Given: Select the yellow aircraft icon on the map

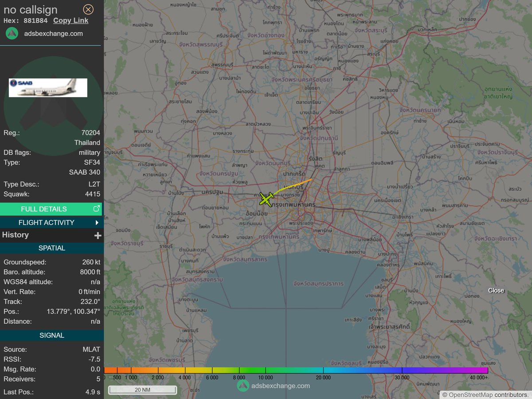Looking at the screenshot, I should click(266, 199).
